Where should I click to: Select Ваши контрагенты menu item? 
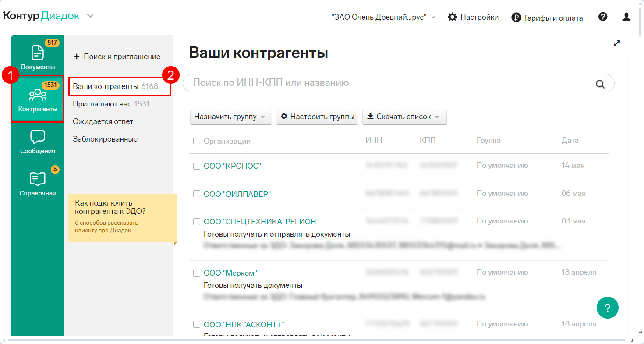click(115, 86)
